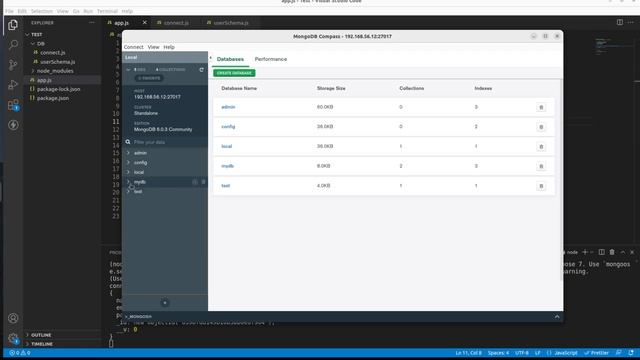Switch to the Databases tab
The image size is (640, 360).
(230, 59)
